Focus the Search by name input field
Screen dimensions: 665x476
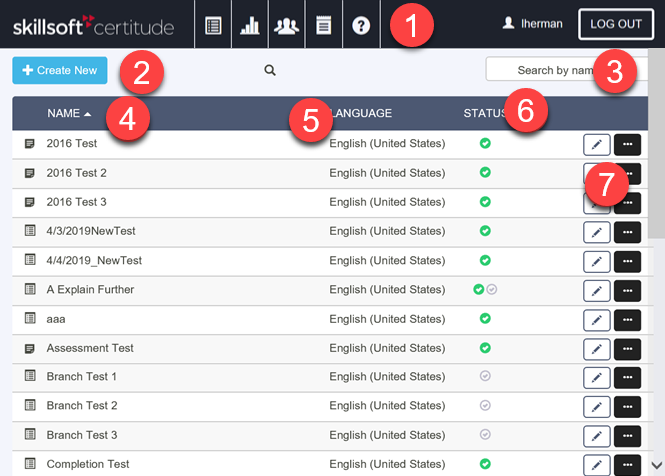point(548,70)
